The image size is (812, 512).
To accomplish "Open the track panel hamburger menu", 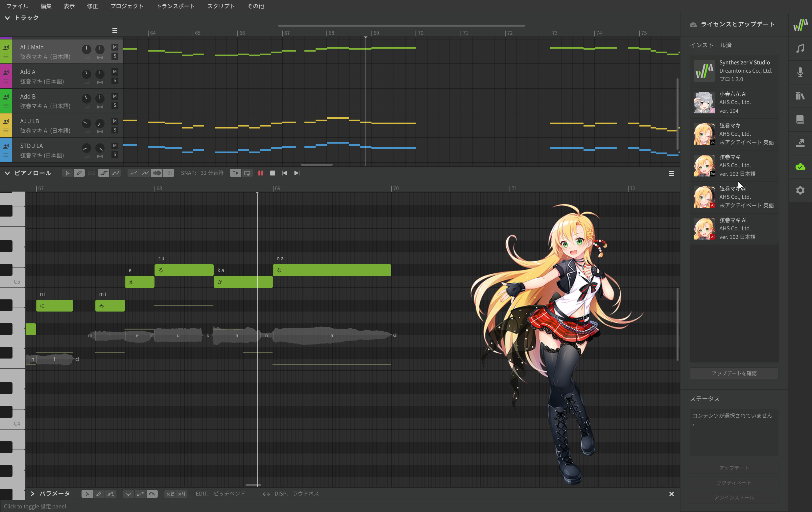I will point(115,31).
